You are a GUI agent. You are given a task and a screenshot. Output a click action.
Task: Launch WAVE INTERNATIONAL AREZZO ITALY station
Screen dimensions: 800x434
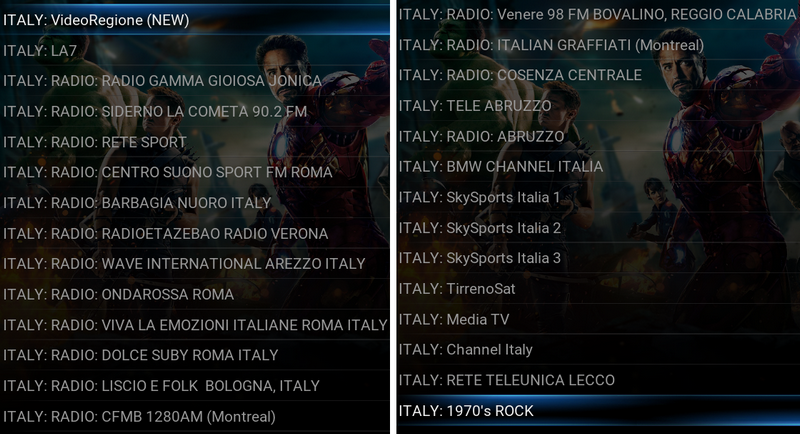(x=195, y=264)
